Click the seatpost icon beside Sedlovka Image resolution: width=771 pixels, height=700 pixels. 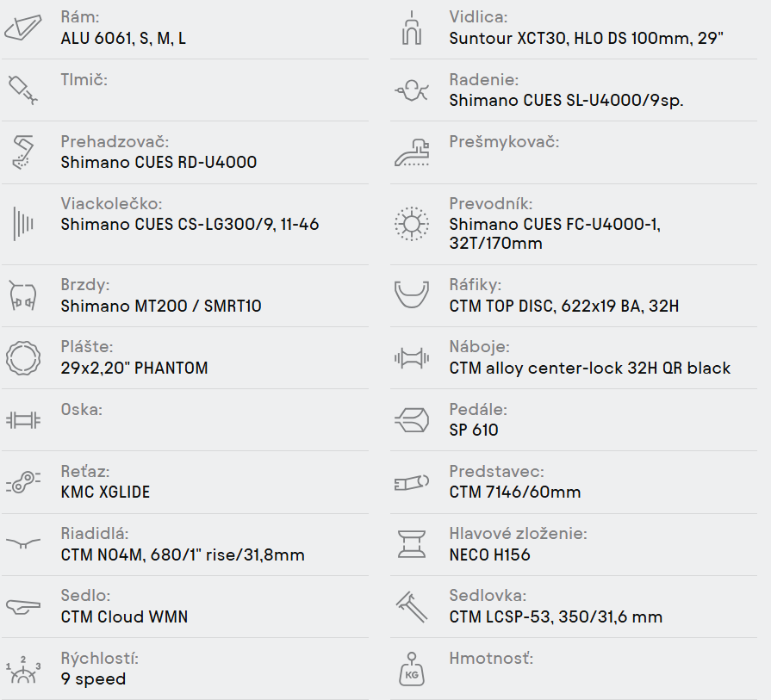(412, 607)
